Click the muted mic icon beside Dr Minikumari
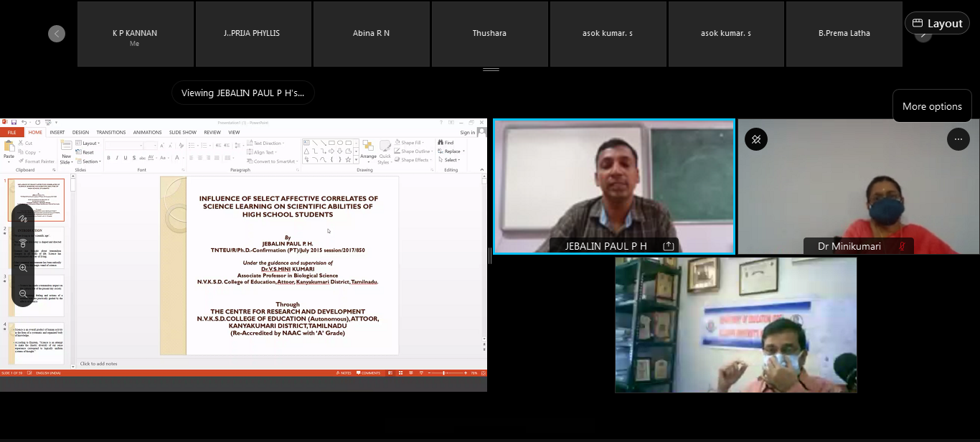The image size is (980, 442). [902, 246]
